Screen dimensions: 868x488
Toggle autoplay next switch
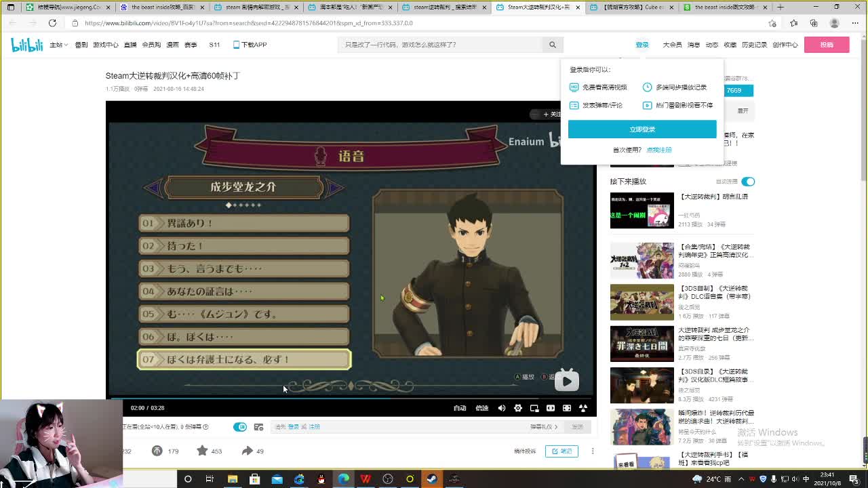[748, 182]
